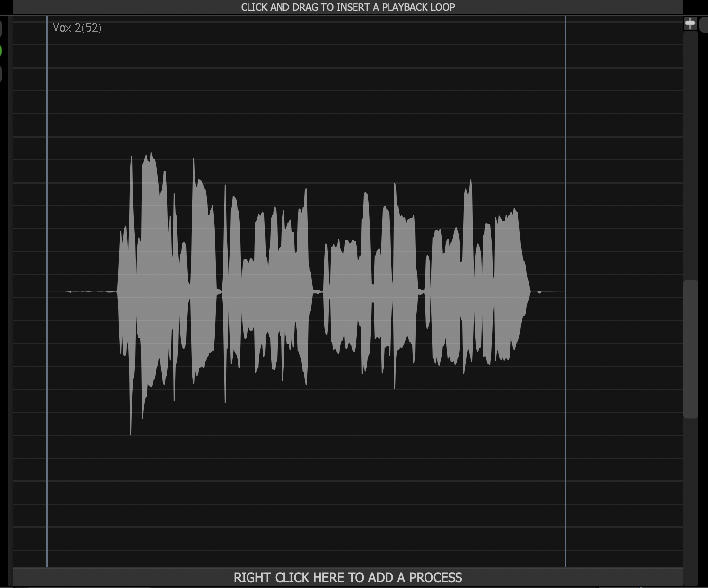
Task: Click the gap between first and second phrases
Action: click(219, 292)
